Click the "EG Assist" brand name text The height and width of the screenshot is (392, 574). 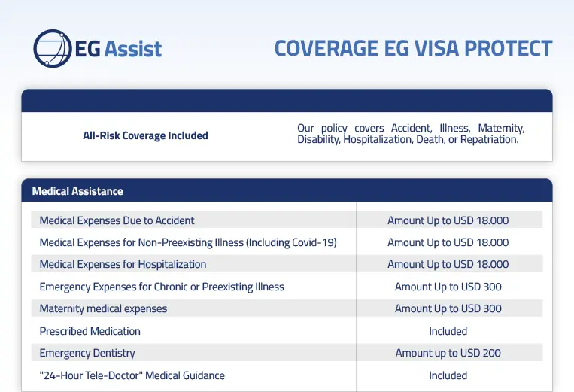(119, 50)
